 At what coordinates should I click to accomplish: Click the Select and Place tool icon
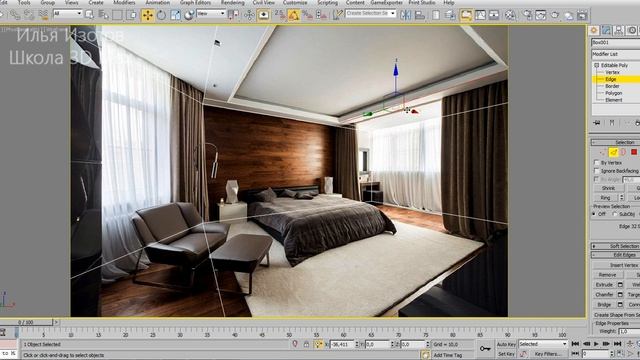(x=189, y=15)
